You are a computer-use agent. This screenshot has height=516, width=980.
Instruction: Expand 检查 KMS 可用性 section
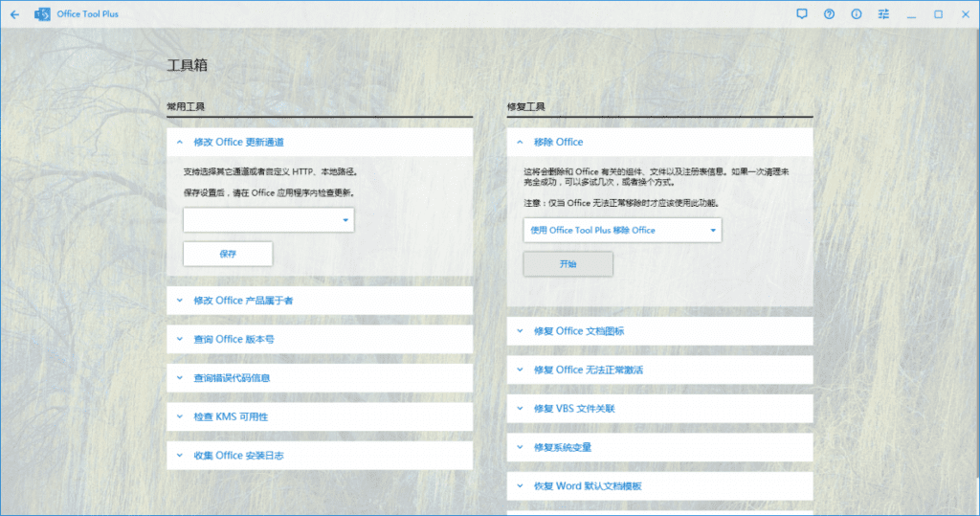coord(320,417)
